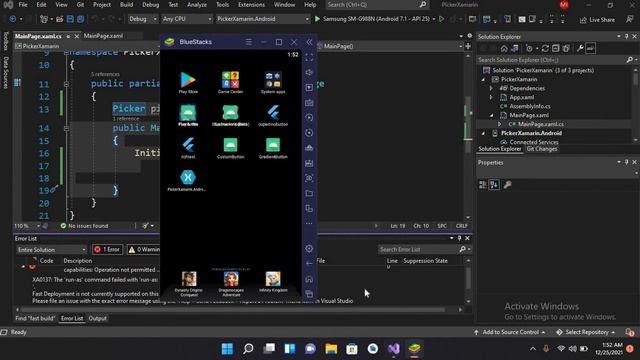Screen dimensions: 640x360
Task: Click Categorized icon in Properties panel
Action: pyautogui.click(x=482, y=184)
